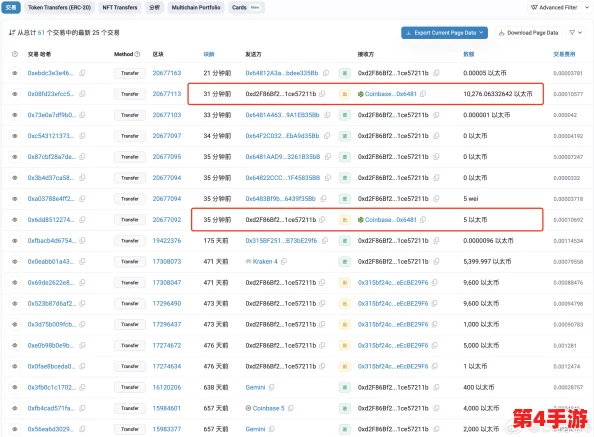Copy transaction hash 0x69de2622e8
594x437 pixels.
(x=82, y=282)
